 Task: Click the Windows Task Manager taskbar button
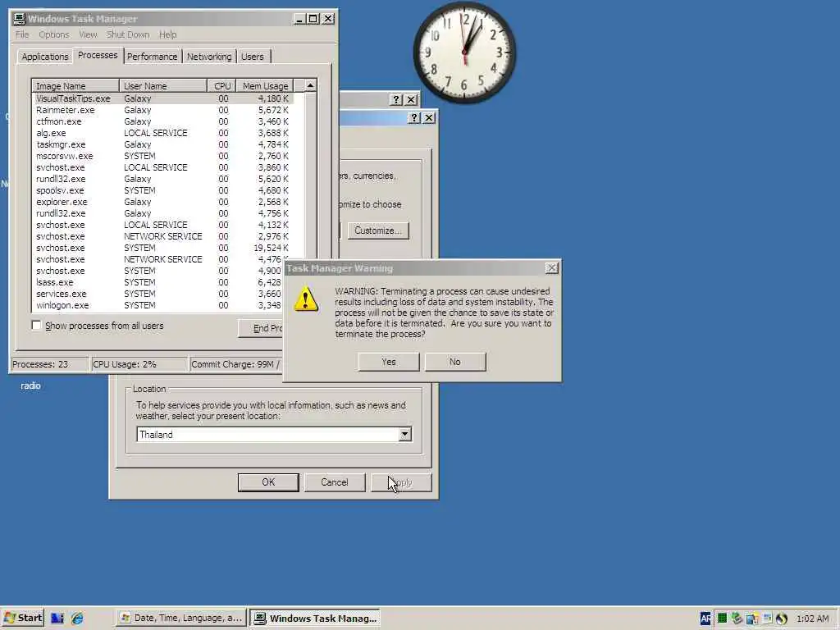click(316, 618)
